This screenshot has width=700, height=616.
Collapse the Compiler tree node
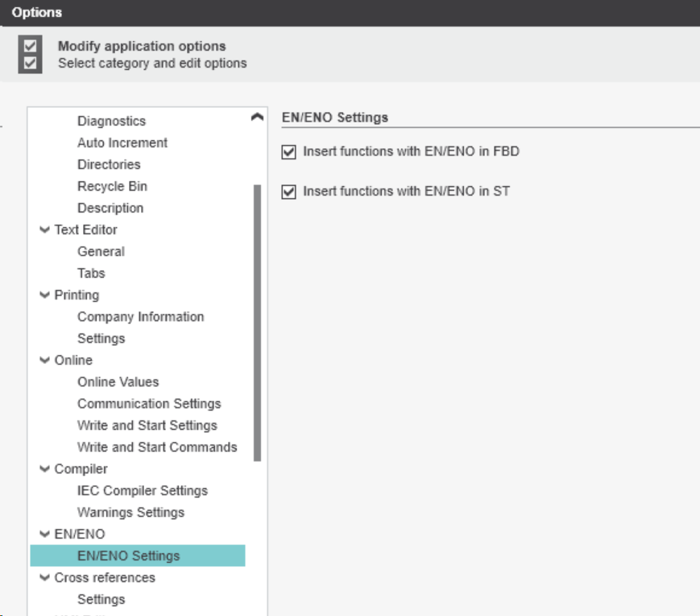pos(44,469)
